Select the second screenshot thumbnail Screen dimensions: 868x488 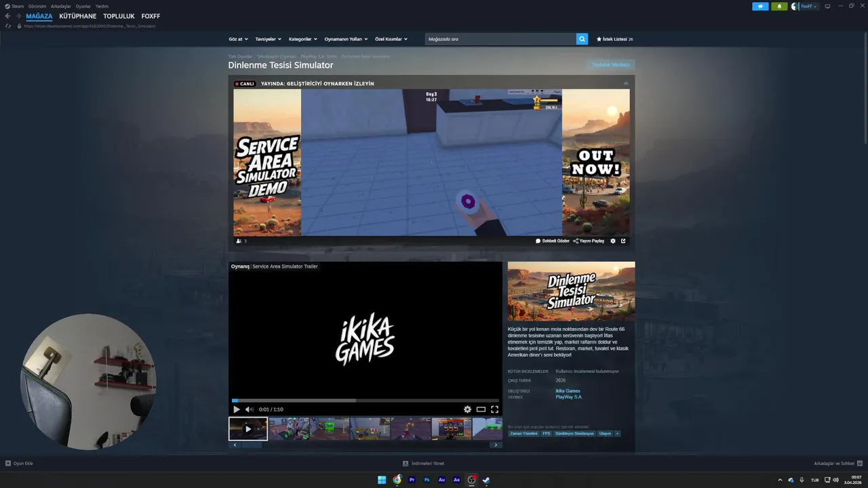[289, 429]
